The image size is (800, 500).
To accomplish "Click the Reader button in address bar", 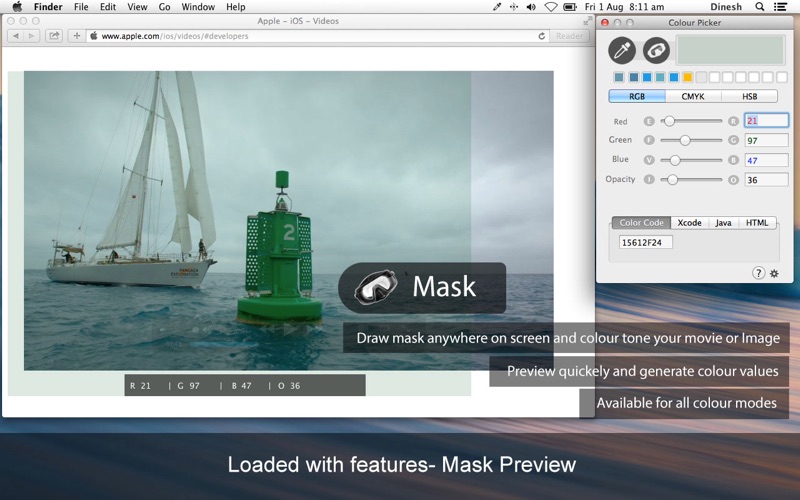I will (569, 36).
